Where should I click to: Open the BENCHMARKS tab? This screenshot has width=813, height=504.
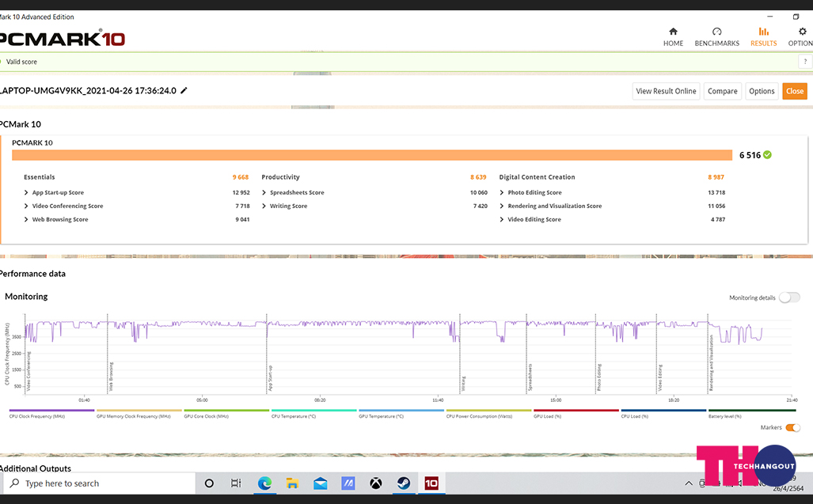(717, 36)
